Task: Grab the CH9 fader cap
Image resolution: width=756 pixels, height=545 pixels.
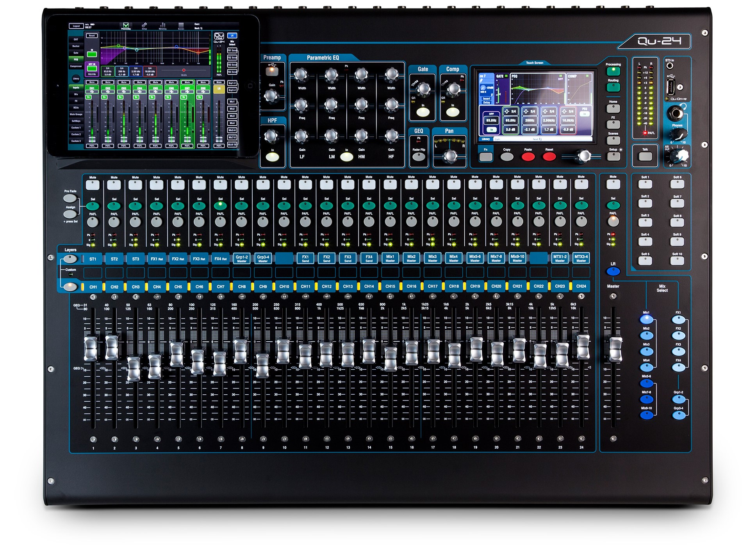Action: [262, 365]
